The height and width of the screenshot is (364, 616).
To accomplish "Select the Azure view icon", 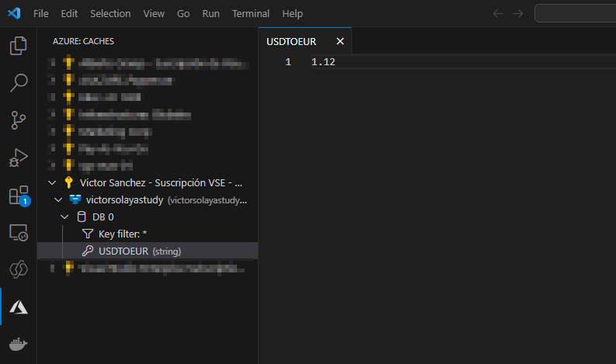I will pos(18,307).
